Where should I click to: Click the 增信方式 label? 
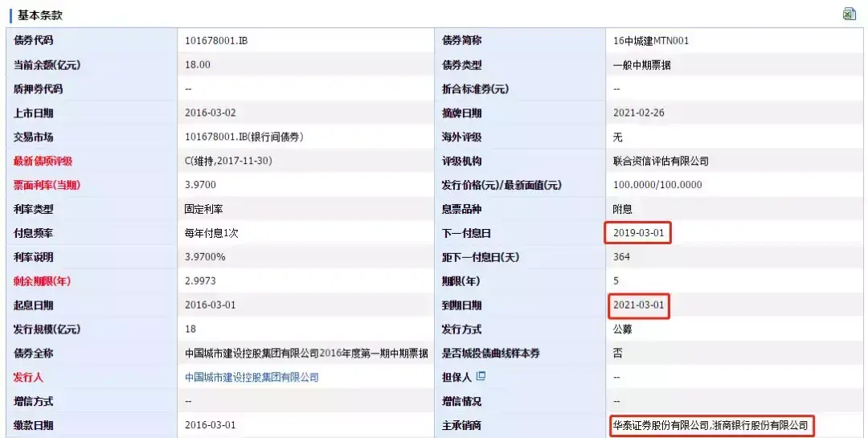[33, 402]
